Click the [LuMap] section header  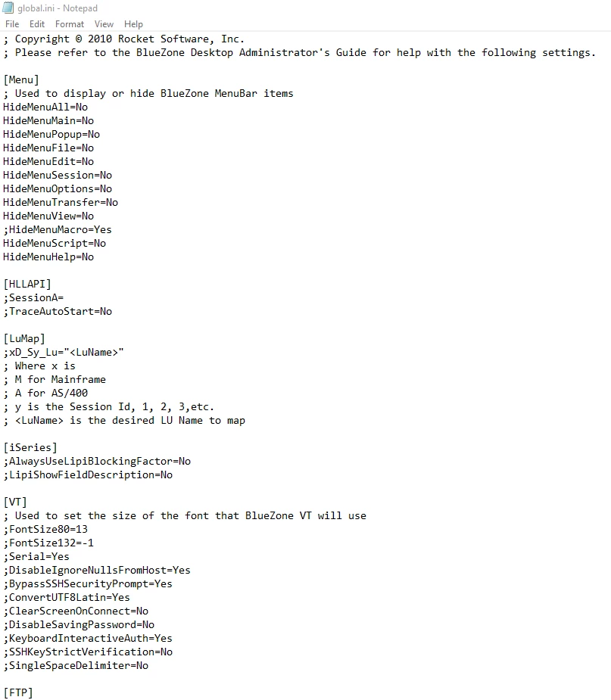click(x=24, y=339)
